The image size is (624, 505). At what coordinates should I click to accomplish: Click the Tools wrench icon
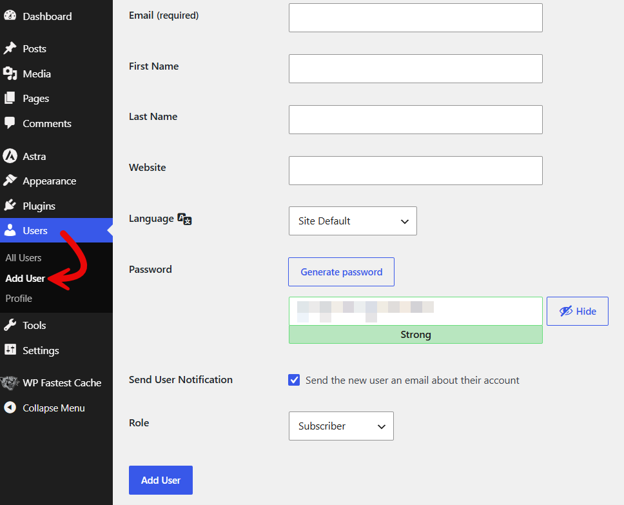(x=10, y=325)
